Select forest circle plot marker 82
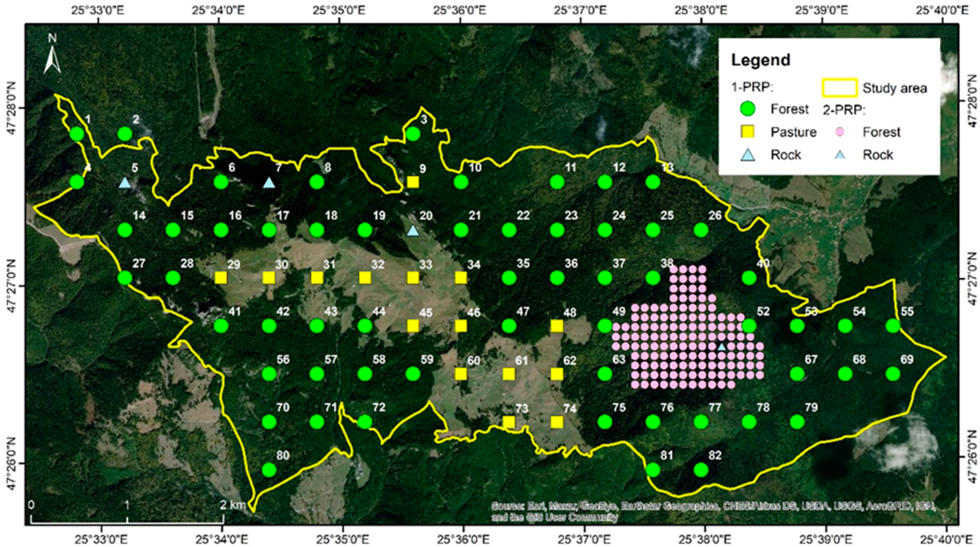 coord(701,470)
